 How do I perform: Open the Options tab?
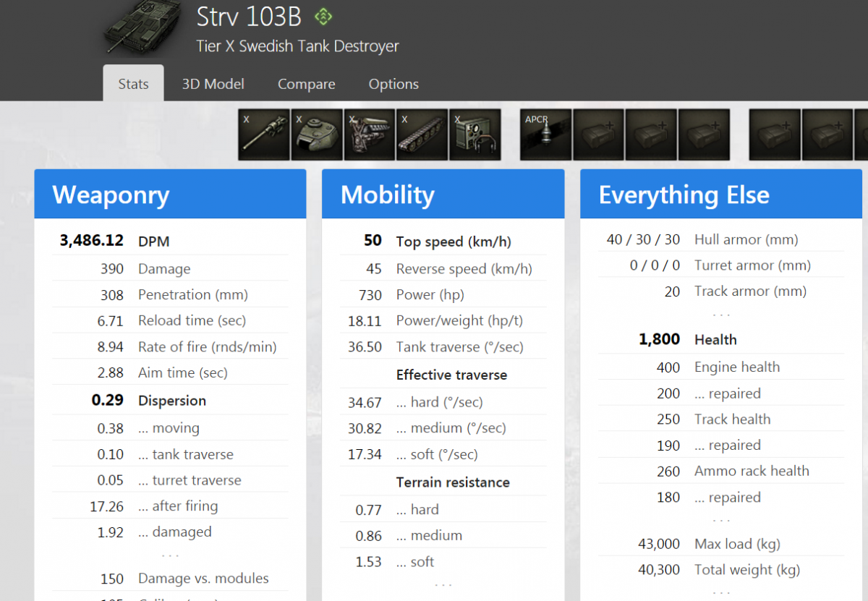click(x=393, y=84)
